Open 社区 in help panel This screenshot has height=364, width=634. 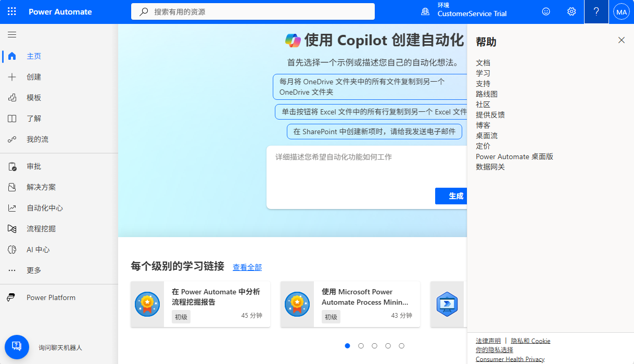click(x=483, y=105)
